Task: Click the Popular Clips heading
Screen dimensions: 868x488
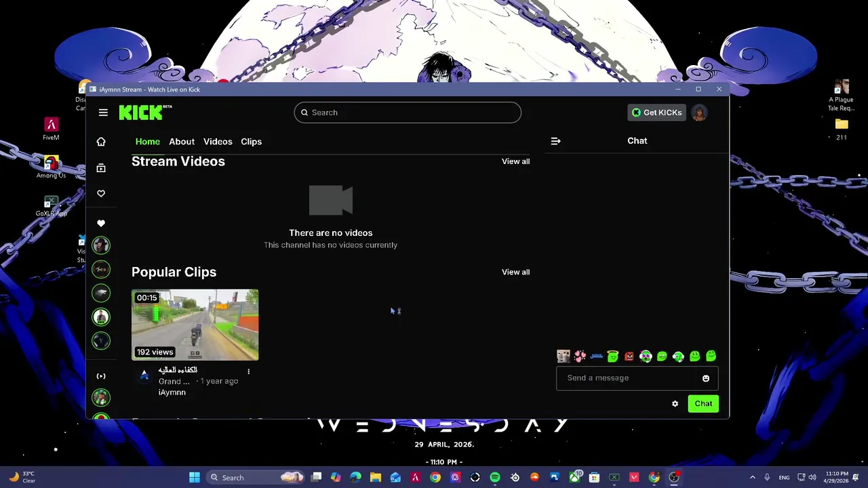Action: pyautogui.click(x=174, y=272)
